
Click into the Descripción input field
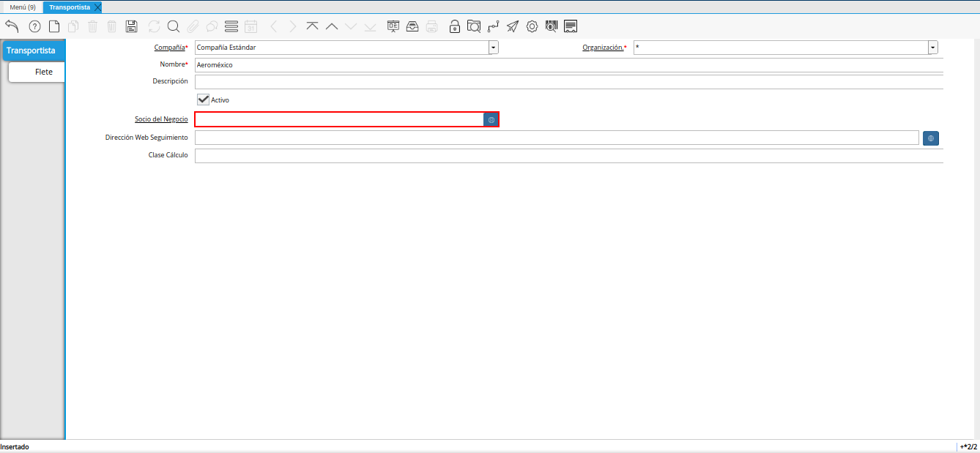click(569, 82)
